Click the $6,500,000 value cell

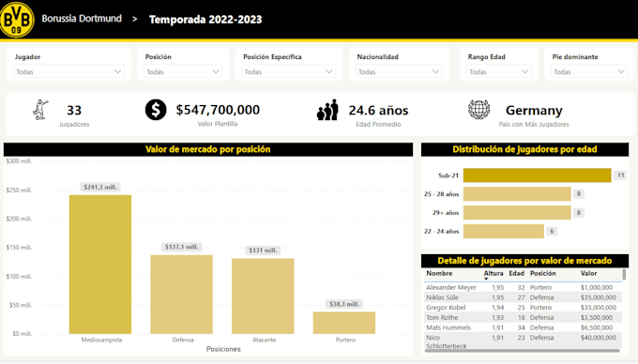[597, 327]
